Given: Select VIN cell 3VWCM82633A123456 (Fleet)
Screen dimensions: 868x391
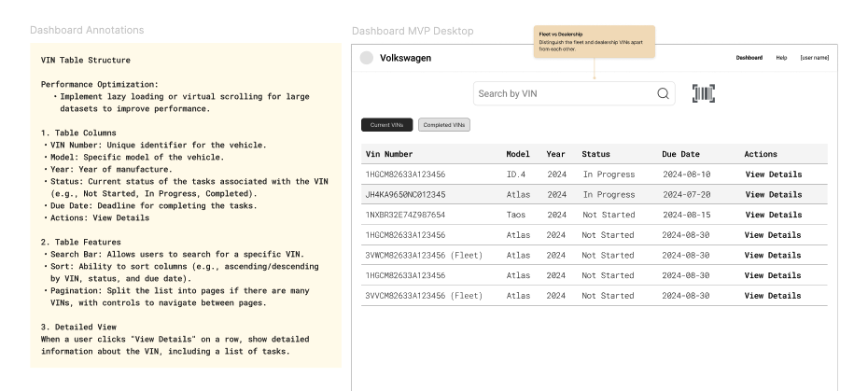Looking at the screenshot, I should point(424,256).
